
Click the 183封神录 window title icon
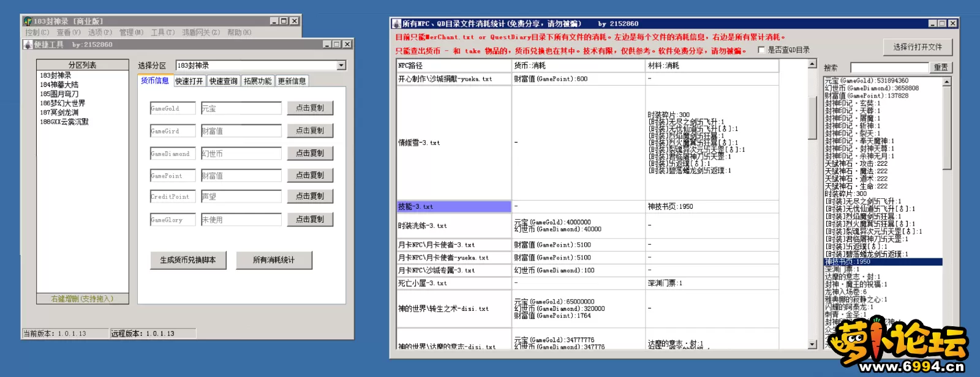(28, 21)
